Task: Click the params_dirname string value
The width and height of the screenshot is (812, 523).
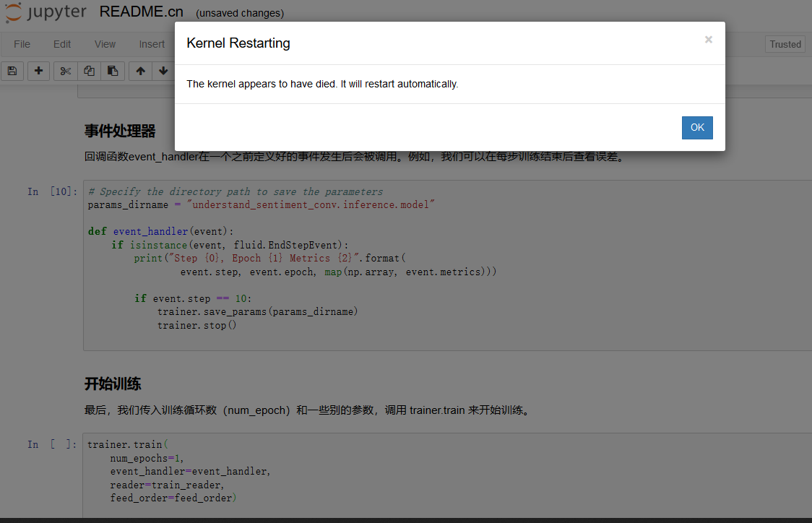Action: tap(311, 204)
